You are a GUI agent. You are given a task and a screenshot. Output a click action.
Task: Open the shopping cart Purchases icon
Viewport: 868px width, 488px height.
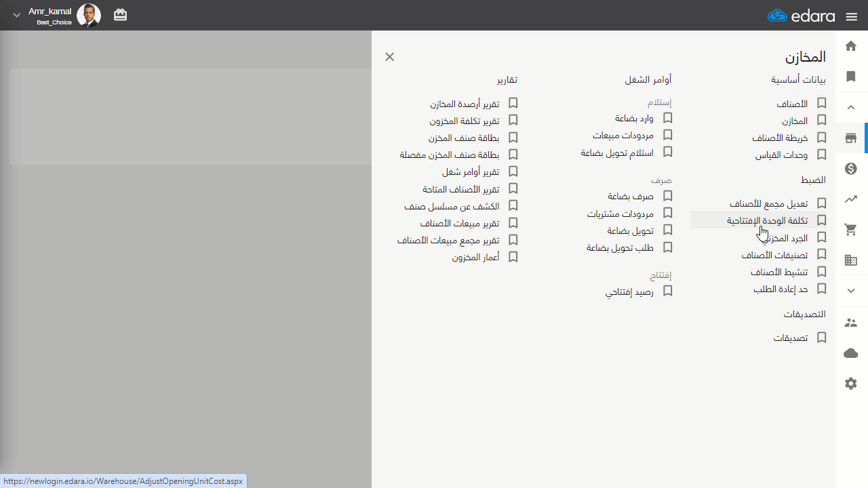851,230
